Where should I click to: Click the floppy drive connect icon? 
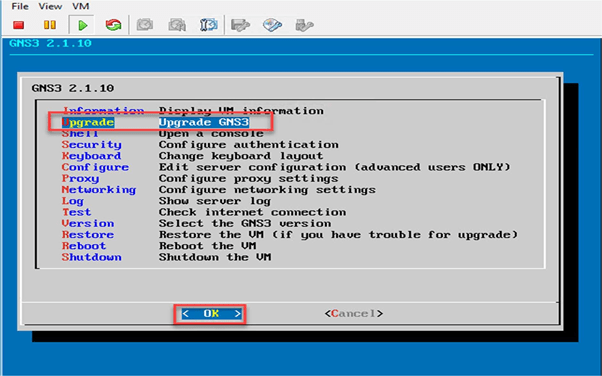coord(240,25)
